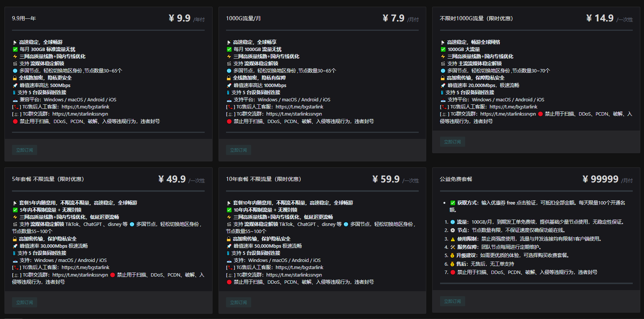Image resolution: width=644 pixels, height=319 pixels.
Task: Click the warning triangle icon beside 使用限制
Action: click(x=452, y=239)
